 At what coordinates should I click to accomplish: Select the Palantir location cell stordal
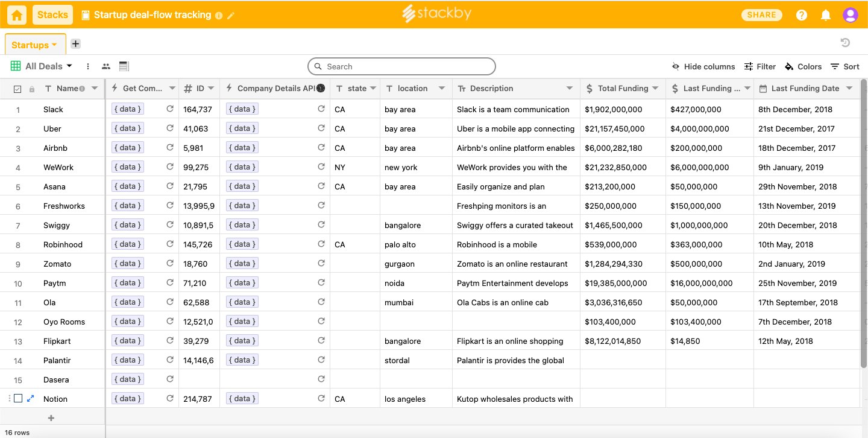(416, 360)
